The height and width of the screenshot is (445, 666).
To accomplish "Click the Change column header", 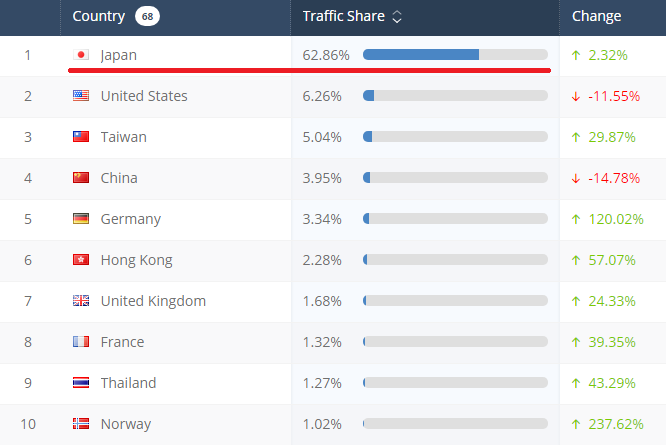I will pyautogui.click(x=596, y=16).
